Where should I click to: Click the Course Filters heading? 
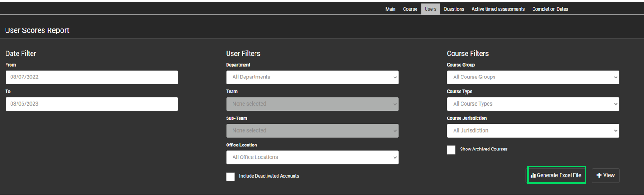point(468,54)
